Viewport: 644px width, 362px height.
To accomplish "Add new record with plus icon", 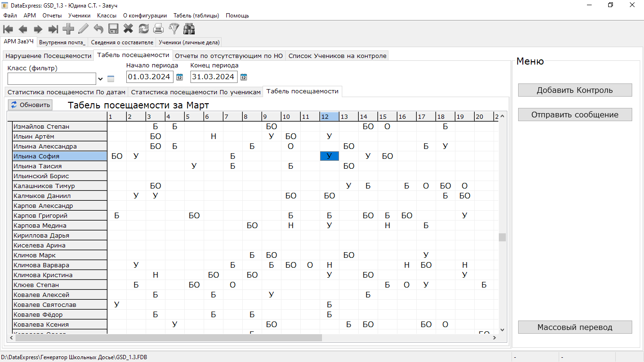I will (68, 29).
